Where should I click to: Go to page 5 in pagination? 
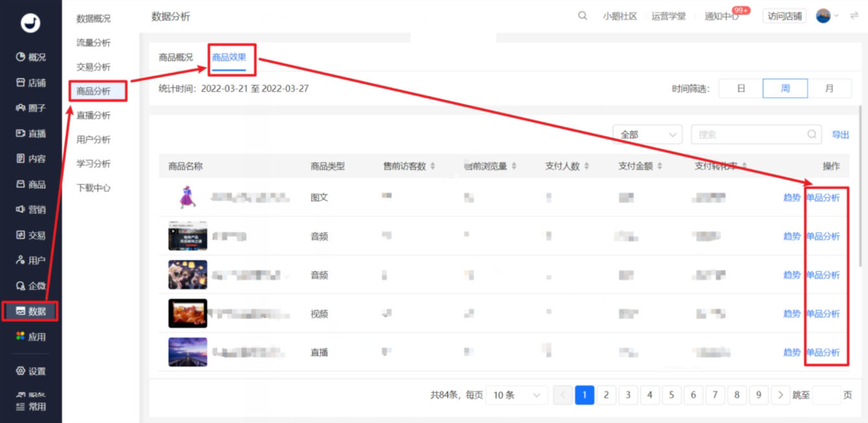tap(671, 394)
